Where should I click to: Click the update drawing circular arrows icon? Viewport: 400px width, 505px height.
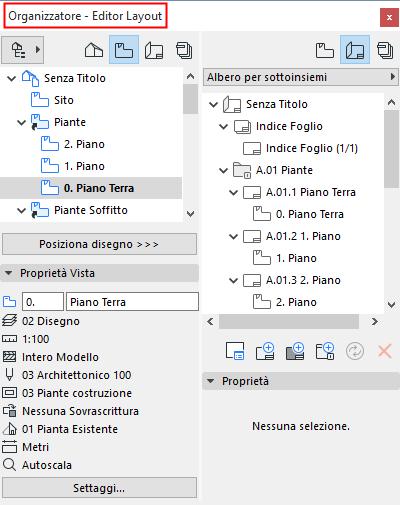coord(355,351)
